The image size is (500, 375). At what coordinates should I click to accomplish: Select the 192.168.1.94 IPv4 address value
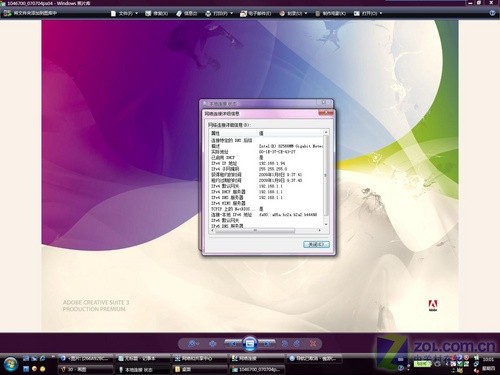click(x=272, y=163)
